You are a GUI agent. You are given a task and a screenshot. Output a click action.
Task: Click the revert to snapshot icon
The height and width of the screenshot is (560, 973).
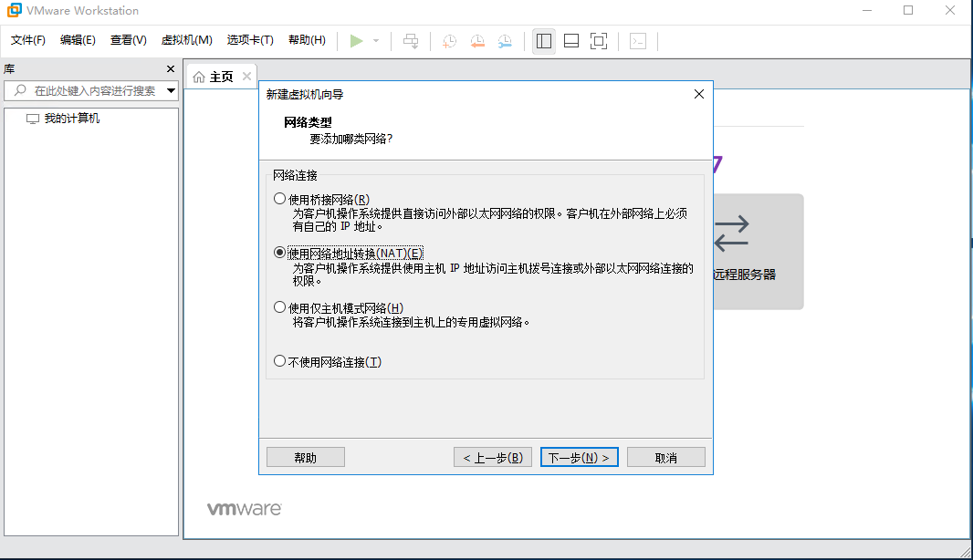click(x=477, y=41)
